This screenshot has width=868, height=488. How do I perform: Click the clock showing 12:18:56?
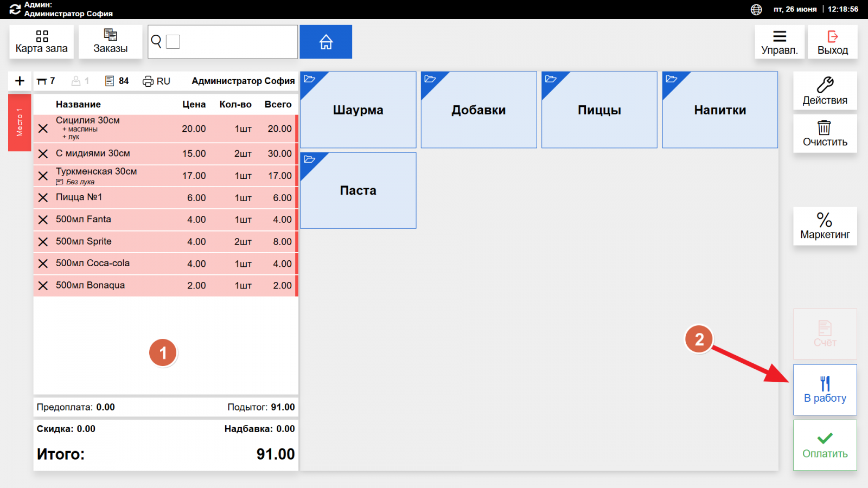coord(843,9)
